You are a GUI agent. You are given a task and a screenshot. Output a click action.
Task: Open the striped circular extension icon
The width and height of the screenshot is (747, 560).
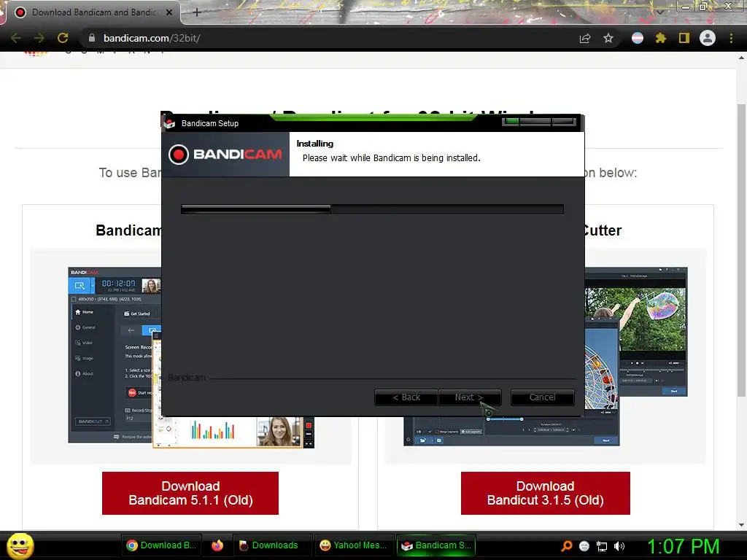pyautogui.click(x=638, y=38)
